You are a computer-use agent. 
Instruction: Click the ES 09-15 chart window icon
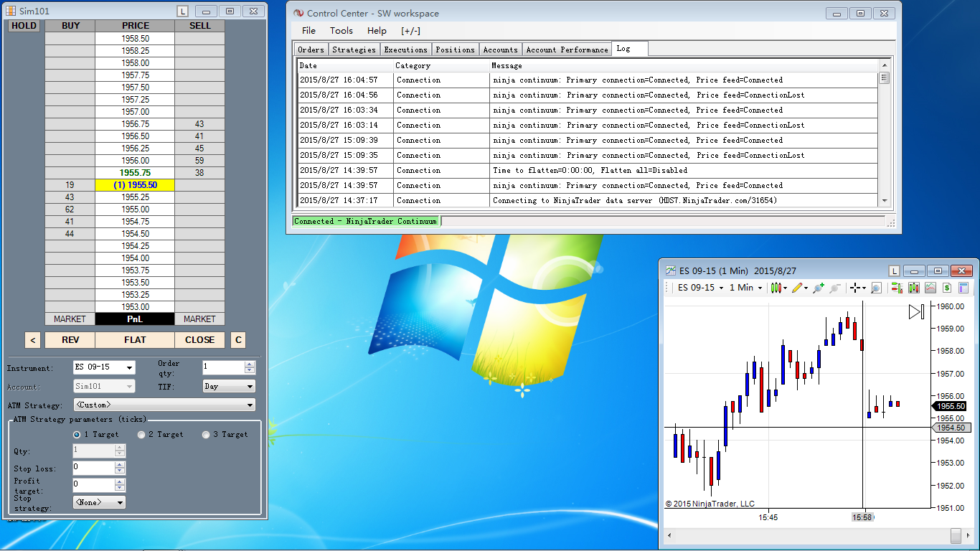point(671,270)
